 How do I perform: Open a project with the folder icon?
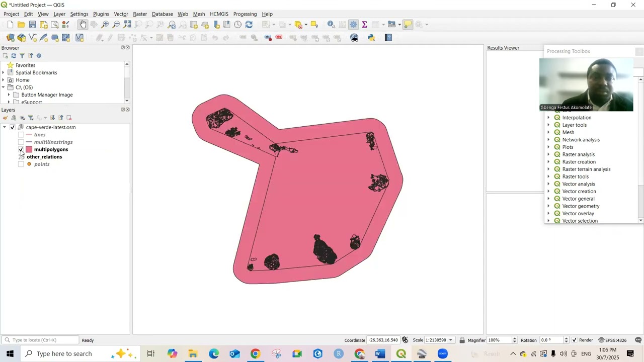point(21,25)
